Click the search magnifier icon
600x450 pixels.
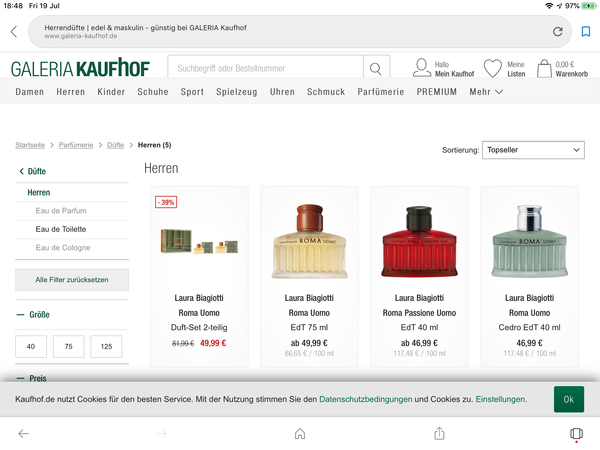pyautogui.click(x=375, y=68)
